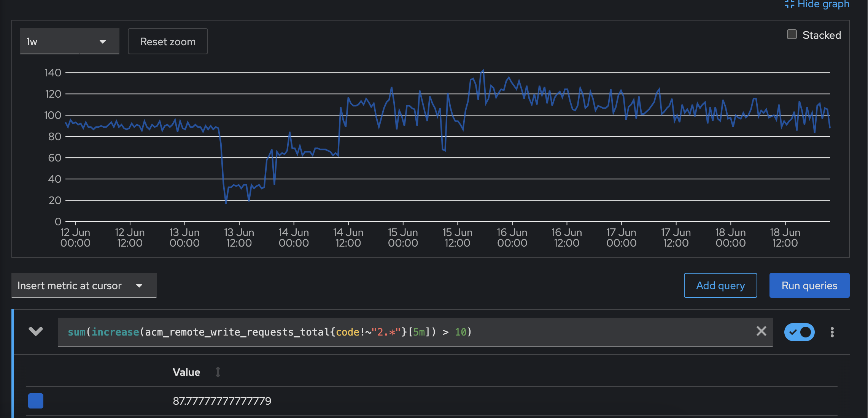Click the Add query button

(720, 285)
